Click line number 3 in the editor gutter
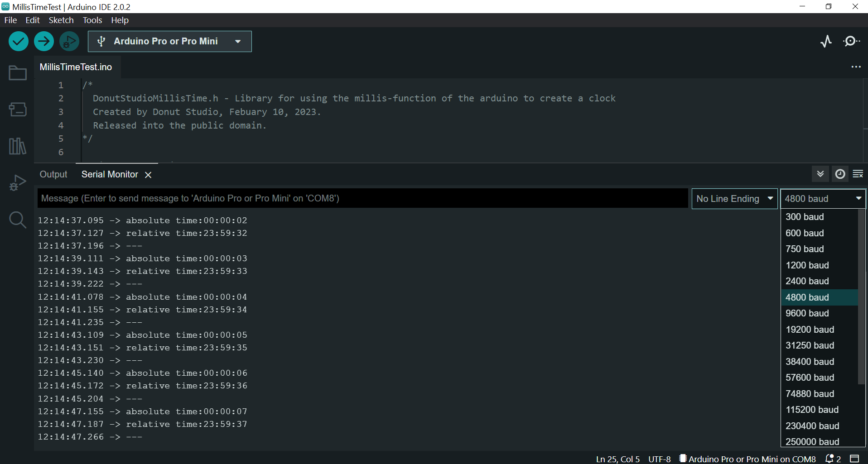 (x=61, y=112)
